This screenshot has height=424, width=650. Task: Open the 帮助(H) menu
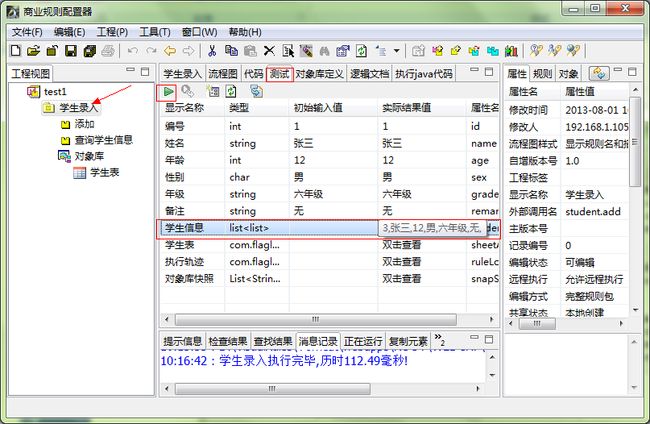click(x=245, y=32)
